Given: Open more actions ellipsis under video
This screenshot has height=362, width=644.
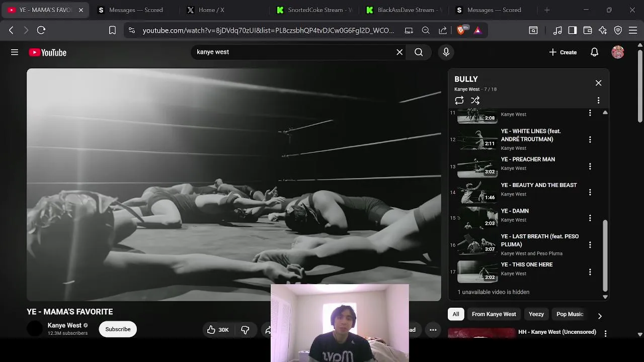Looking at the screenshot, I should tap(433, 330).
